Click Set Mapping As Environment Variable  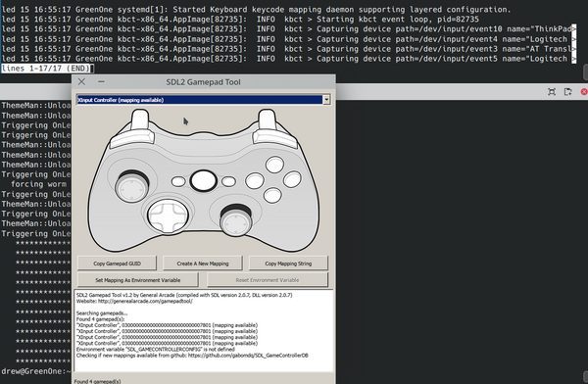point(137,280)
